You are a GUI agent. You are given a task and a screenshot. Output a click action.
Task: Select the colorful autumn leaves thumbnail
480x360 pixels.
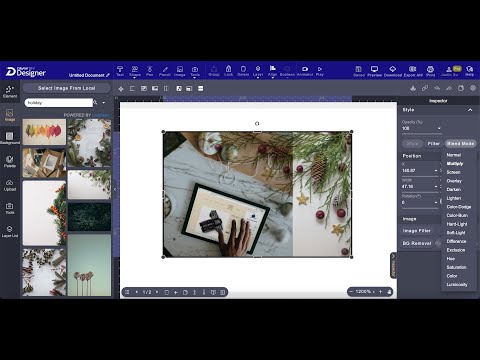pos(44,132)
